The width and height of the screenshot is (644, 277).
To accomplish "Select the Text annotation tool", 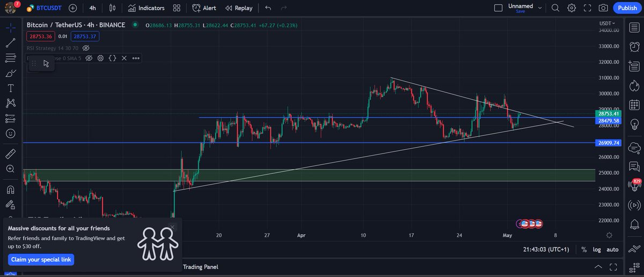I will point(10,88).
